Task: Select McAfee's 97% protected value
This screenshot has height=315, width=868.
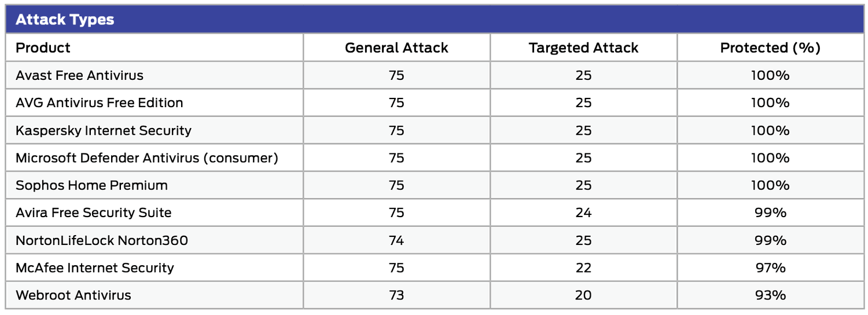Action: (x=770, y=268)
